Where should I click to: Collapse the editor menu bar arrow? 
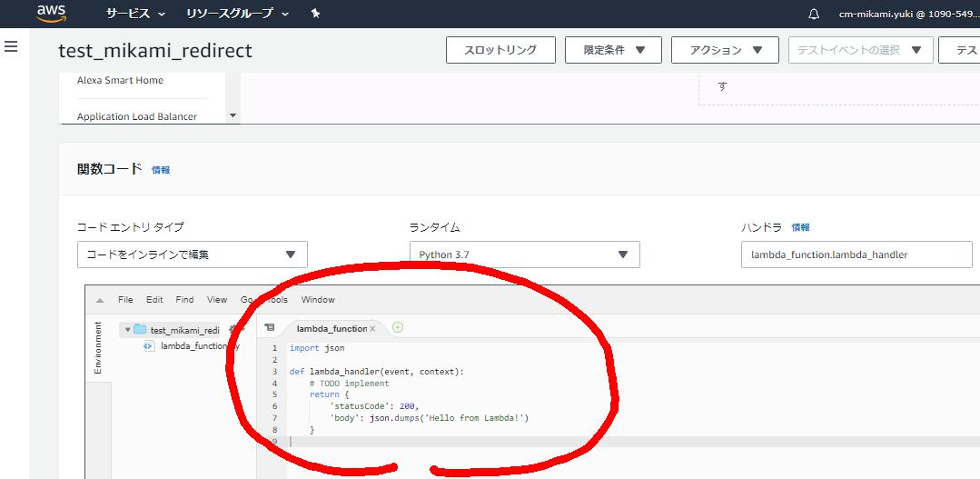99,300
